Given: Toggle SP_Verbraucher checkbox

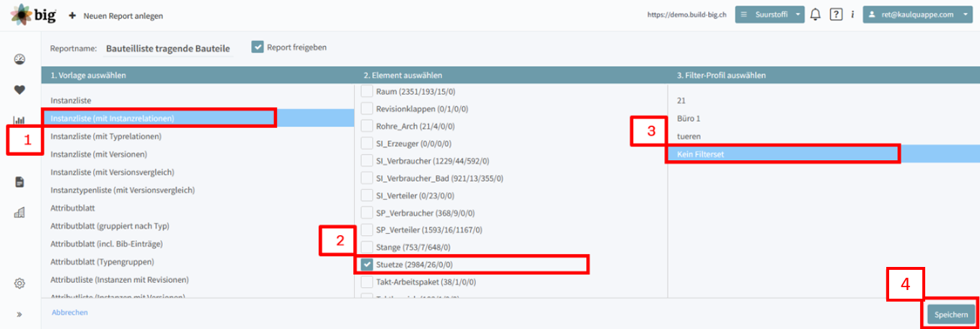Looking at the screenshot, I should [x=367, y=213].
